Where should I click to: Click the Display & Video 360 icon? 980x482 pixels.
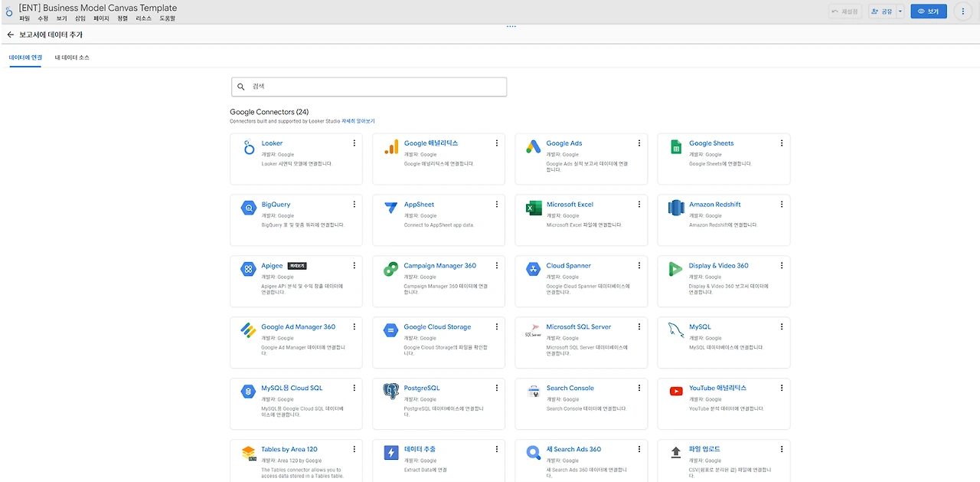click(x=676, y=269)
